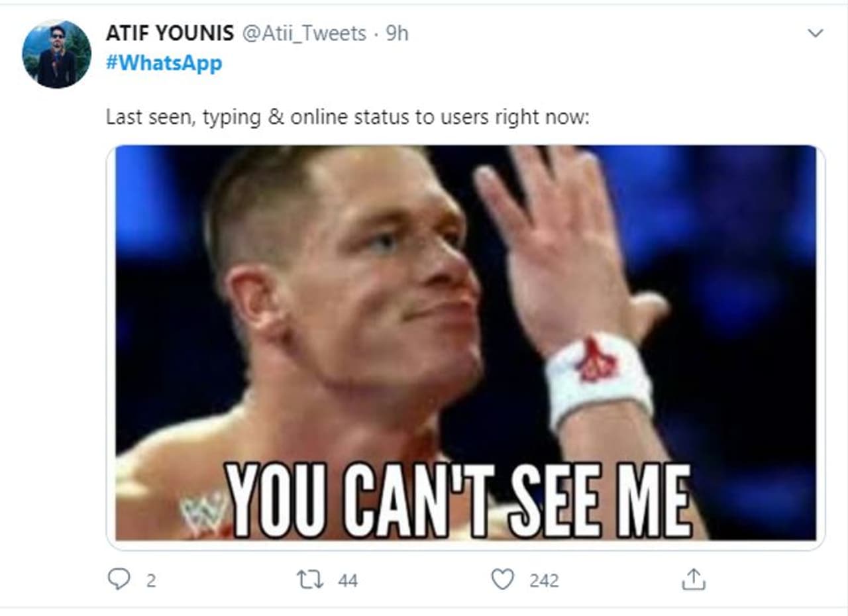
Task: Open the tweet options chevron menu
Action: (x=816, y=33)
